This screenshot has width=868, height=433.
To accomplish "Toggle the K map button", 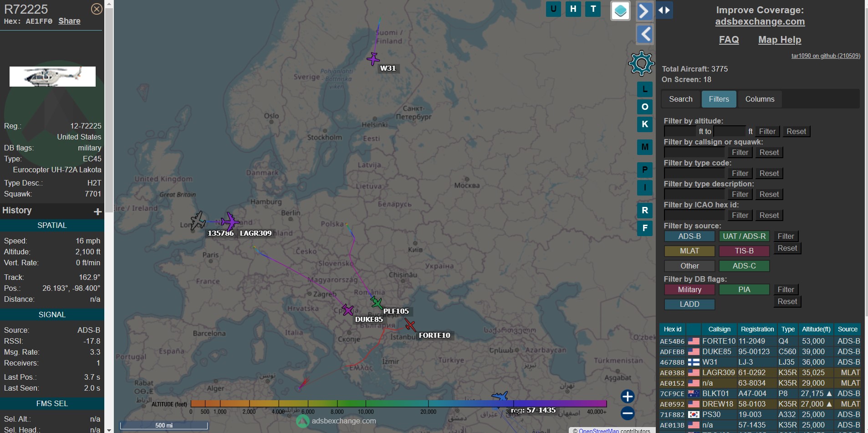I will coord(645,124).
